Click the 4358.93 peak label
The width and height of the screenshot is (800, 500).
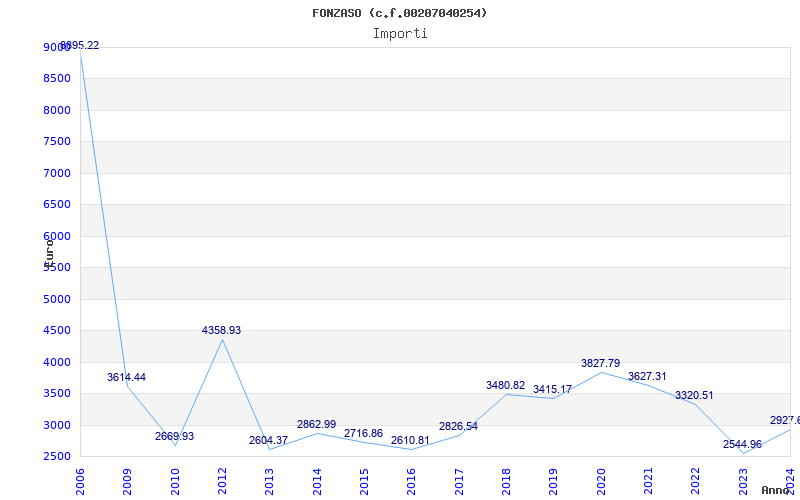point(221,331)
